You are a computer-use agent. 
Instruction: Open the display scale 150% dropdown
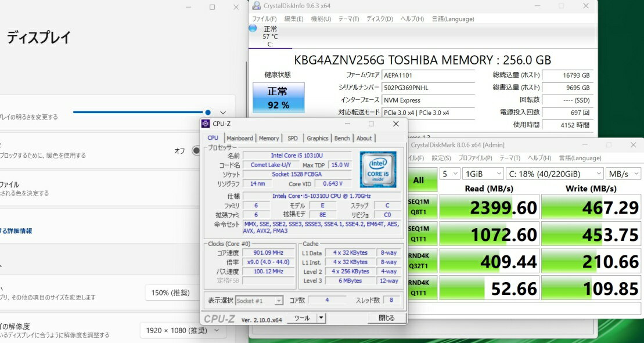pyautogui.click(x=173, y=293)
